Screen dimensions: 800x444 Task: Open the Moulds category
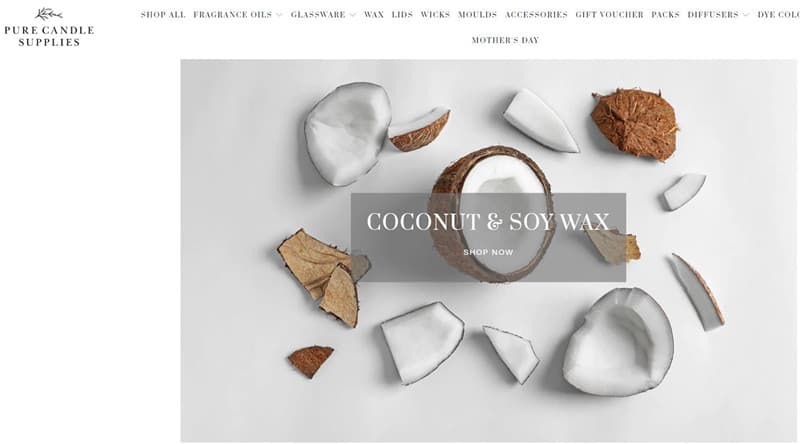pos(478,15)
